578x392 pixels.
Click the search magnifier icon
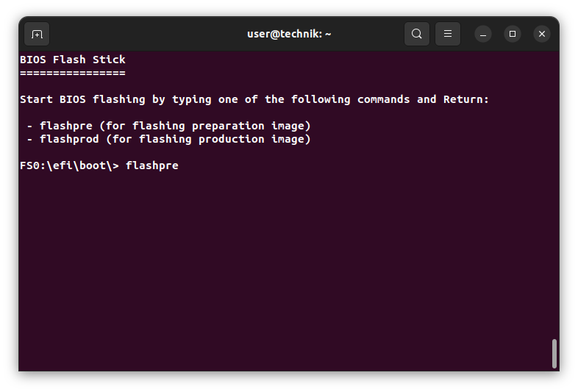pos(417,34)
